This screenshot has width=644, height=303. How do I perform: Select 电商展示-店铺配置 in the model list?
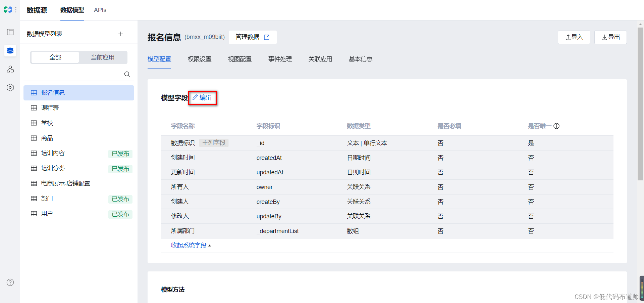[79, 183]
